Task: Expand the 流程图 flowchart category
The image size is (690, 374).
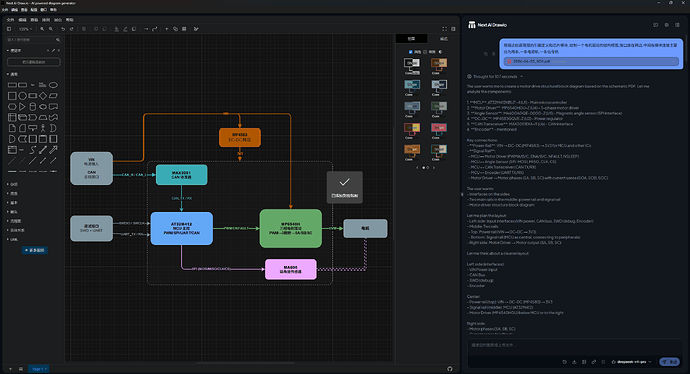Action: point(14,221)
